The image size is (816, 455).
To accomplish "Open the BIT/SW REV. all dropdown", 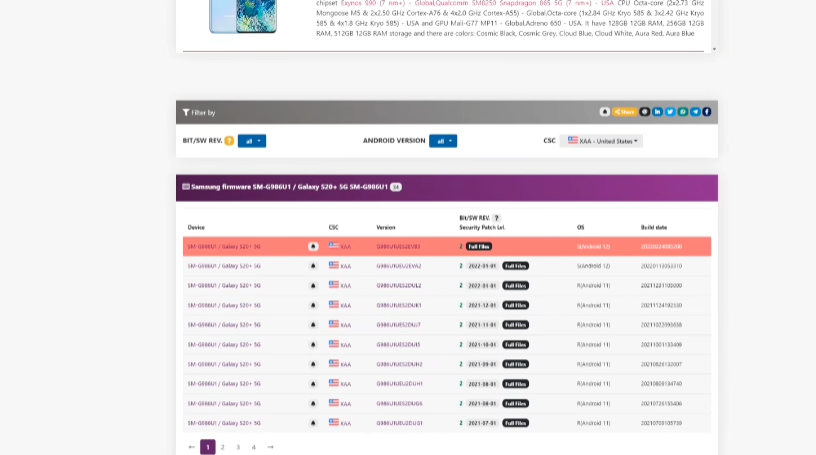I will (252, 141).
